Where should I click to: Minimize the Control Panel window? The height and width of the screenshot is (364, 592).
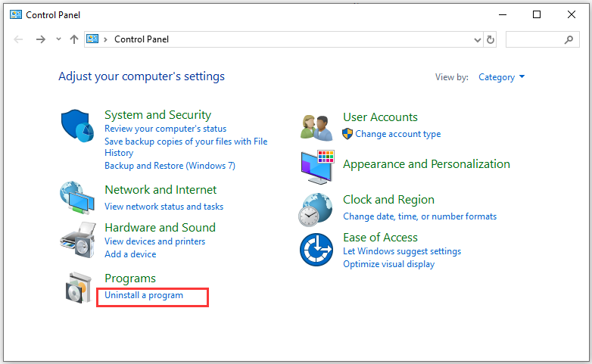pos(503,14)
